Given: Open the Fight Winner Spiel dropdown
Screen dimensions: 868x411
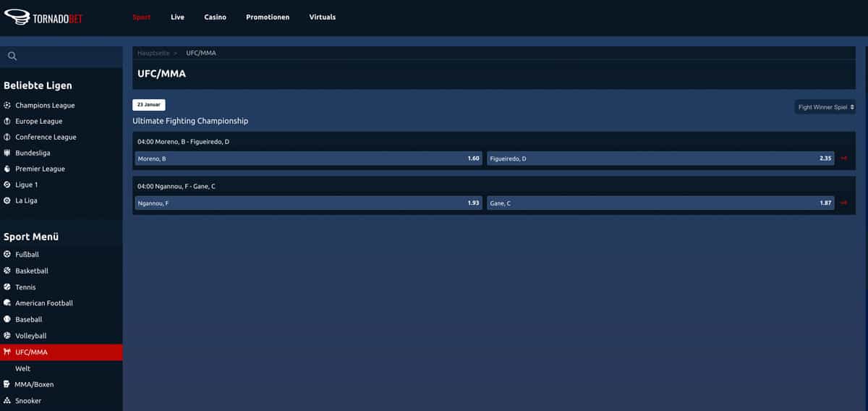Looking at the screenshot, I should [825, 107].
